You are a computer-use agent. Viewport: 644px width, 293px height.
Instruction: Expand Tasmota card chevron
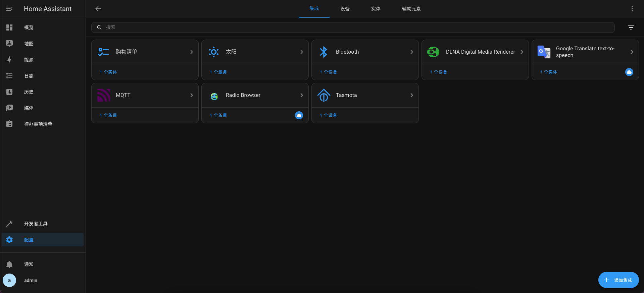412,95
